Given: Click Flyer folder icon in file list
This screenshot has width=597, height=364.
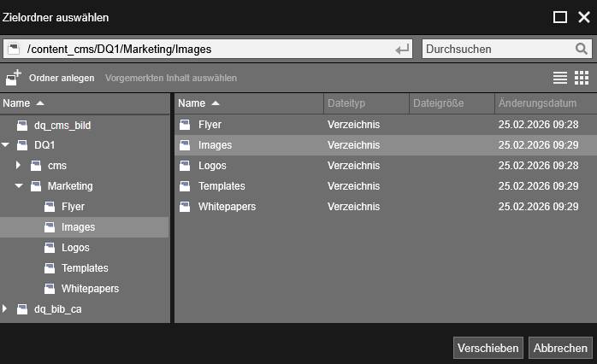Looking at the screenshot, I should point(184,125).
